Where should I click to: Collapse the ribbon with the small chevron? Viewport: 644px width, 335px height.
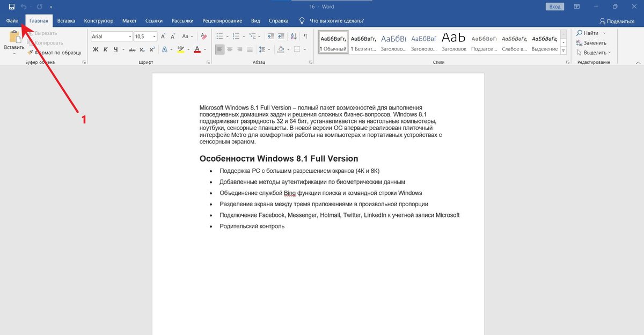click(638, 63)
